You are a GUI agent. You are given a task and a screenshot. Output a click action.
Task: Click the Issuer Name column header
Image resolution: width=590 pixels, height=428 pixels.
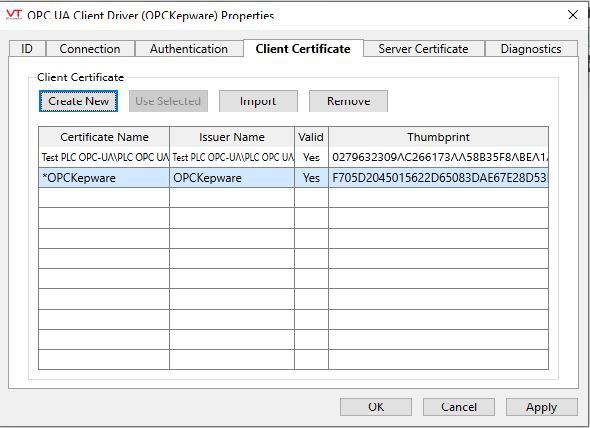232,137
